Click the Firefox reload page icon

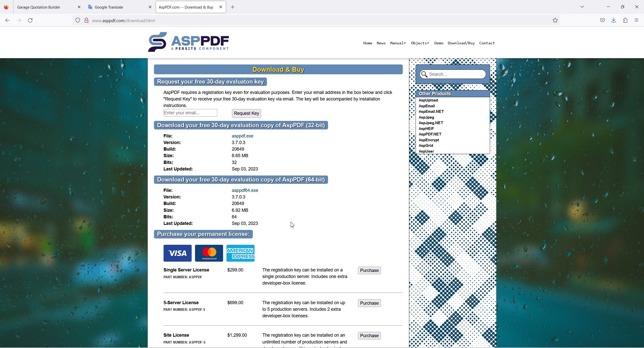coord(30,20)
